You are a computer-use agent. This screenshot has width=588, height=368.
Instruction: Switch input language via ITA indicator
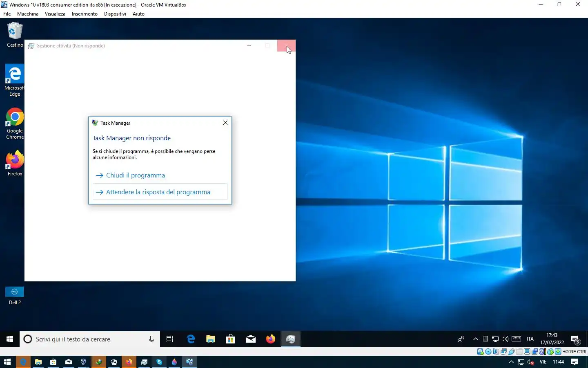click(530, 339)
